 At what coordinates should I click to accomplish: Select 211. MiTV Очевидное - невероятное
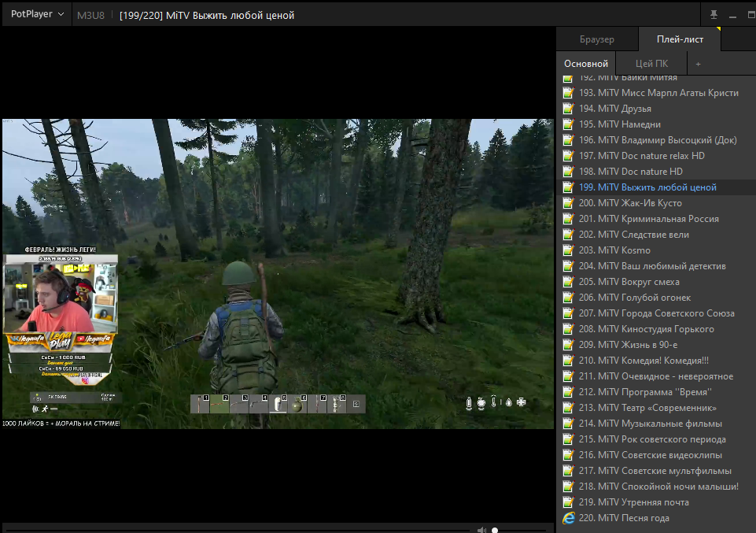(x=656, y=376)
